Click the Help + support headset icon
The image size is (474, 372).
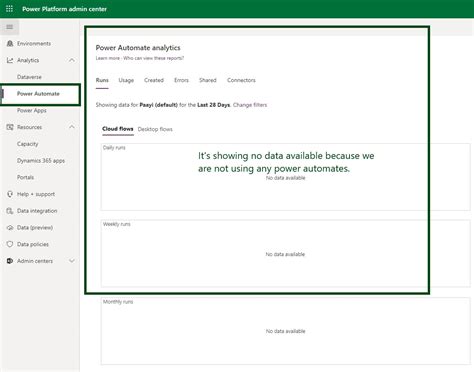(10, 194)
